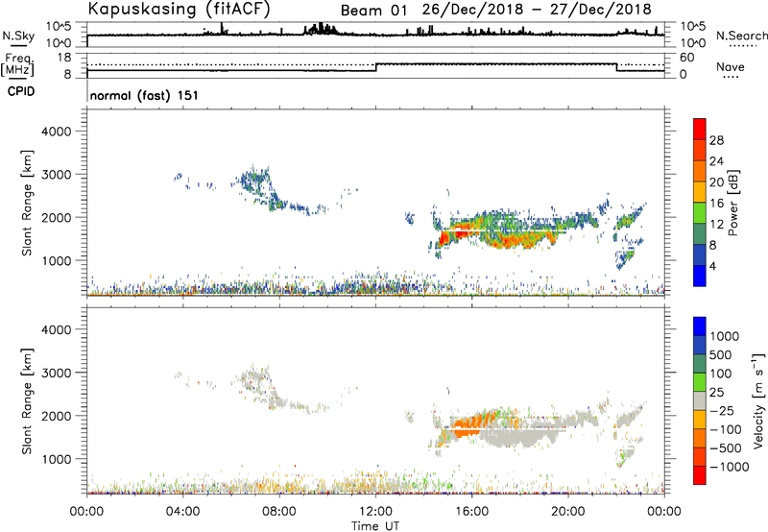The image size is (768, 532).
Task: Click the 'Kapuskasing (fitACF)' title text
Action: (179, 9)
